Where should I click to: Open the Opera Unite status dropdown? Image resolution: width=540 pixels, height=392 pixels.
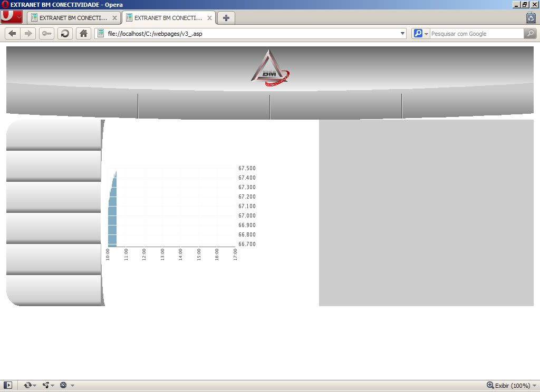tap(48, 385)
